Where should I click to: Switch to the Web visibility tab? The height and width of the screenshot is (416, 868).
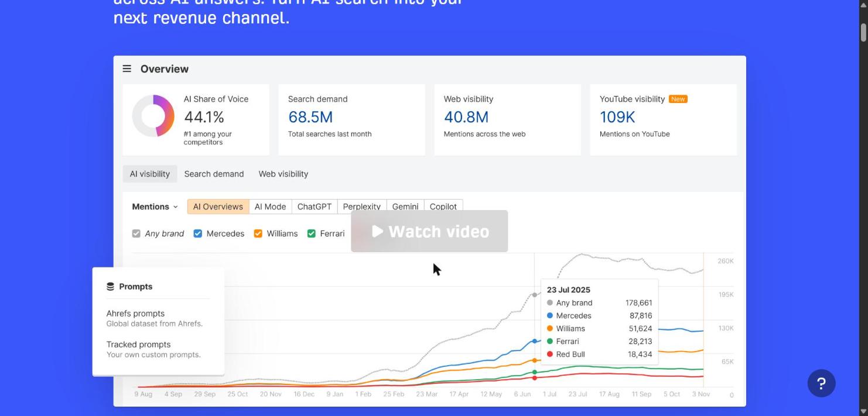(283, 174)
